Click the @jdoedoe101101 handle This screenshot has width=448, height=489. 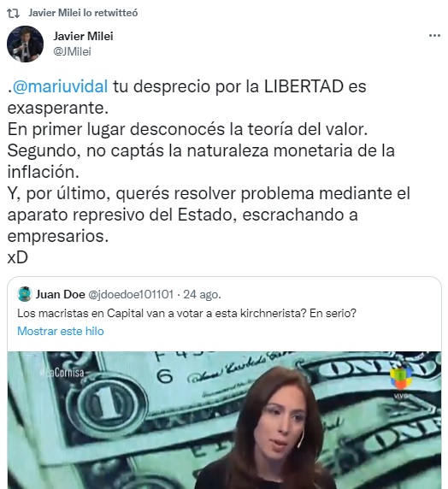(x=131, y=294)
